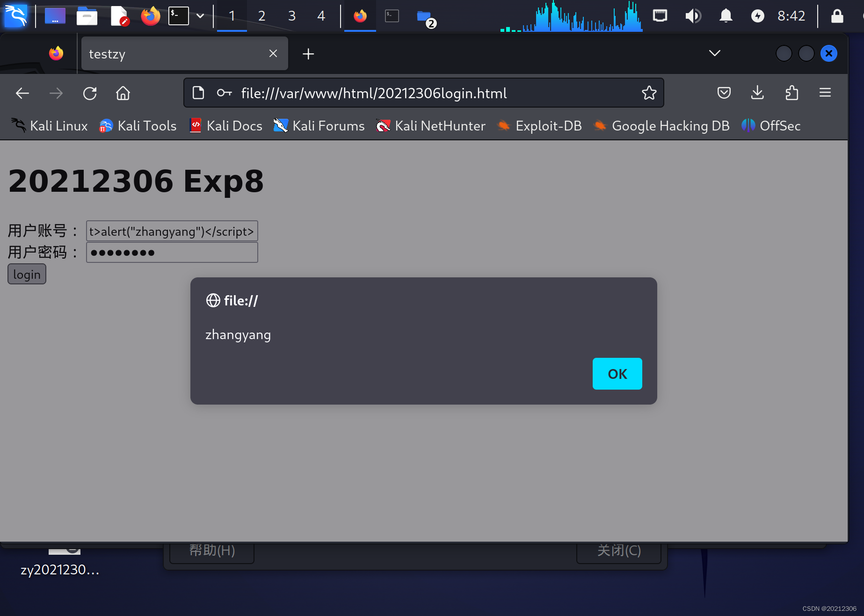The width and height of the screenshot is (864, 616).
Task: Save page to Pocket
Action: click(724, 93)
